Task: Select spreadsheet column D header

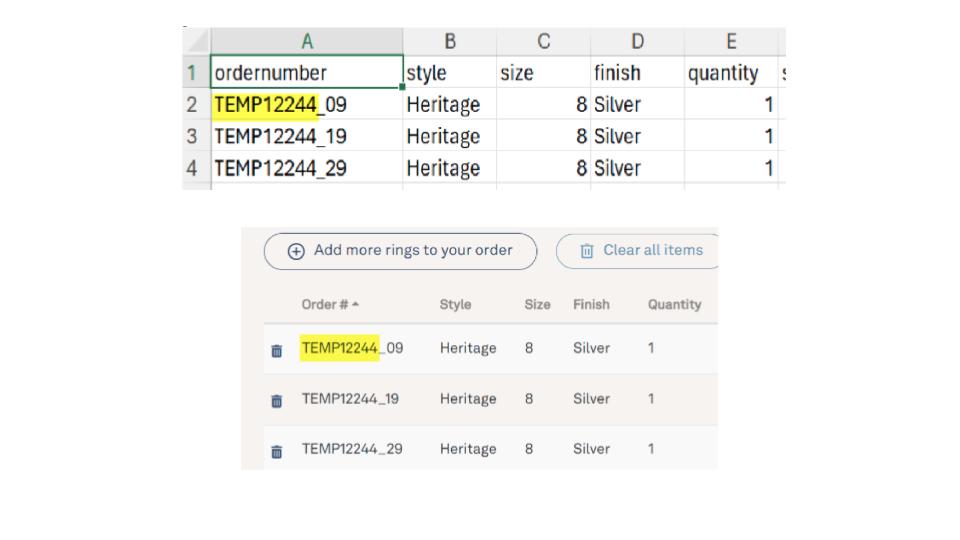Action: 637,41
